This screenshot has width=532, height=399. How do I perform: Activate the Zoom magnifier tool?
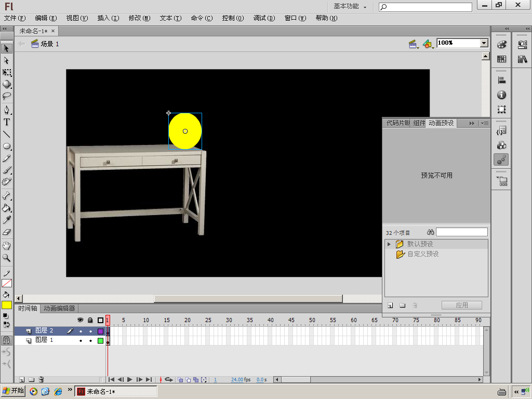[x=7, y=258]
